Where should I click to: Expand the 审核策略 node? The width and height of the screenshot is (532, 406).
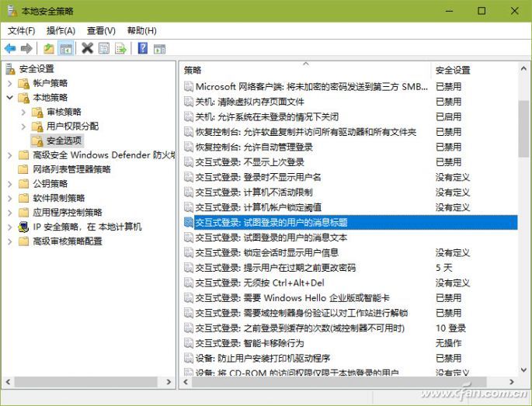click(23, 112)
